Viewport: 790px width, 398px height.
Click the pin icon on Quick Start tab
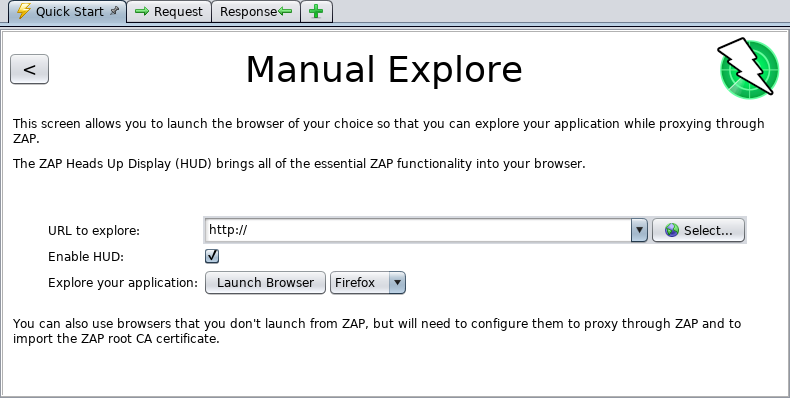click(114, 11)
